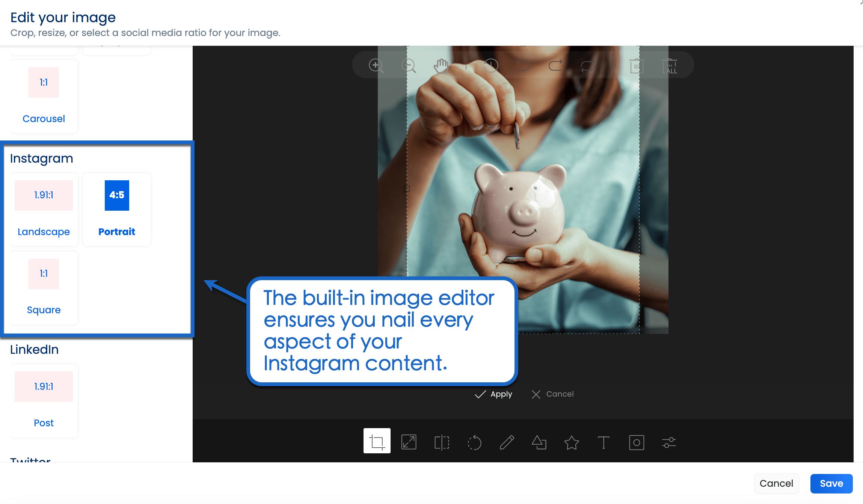Image resolution: width=863 pixels, height=504 pixels.
Task: Open the fine-tune adjustments tool
Action: tap(668, 442)
